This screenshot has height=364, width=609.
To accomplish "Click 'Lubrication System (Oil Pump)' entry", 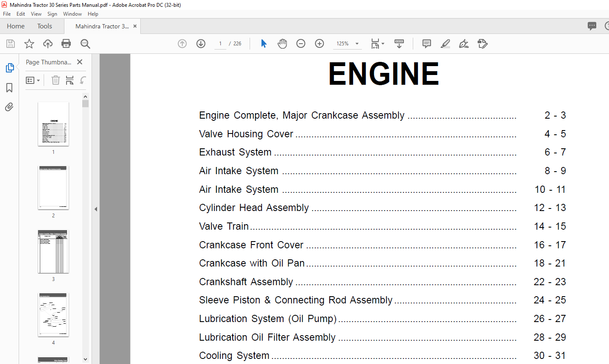I will (x=268, y=319).
